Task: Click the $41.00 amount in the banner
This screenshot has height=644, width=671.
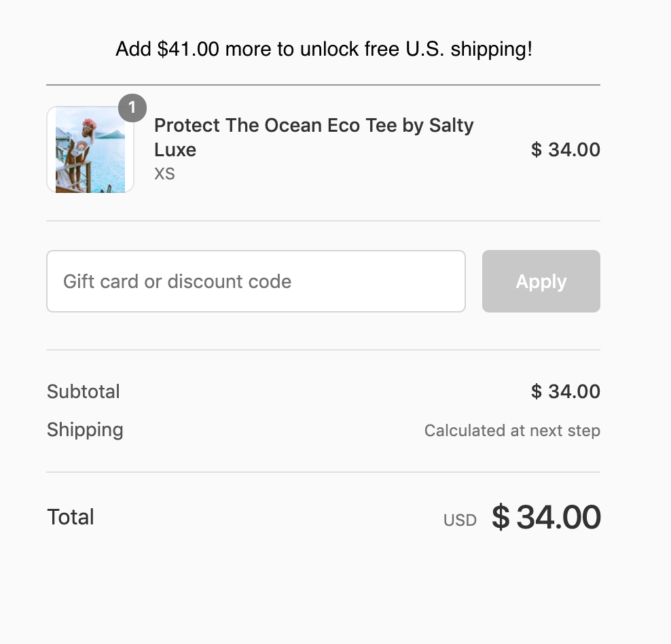Action: point(187,49)
